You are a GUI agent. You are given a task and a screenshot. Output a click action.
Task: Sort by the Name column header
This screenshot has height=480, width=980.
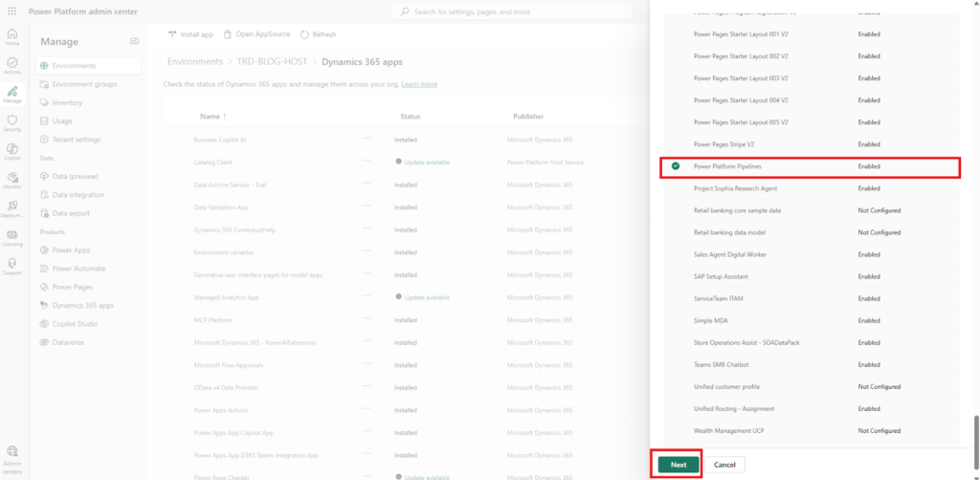click(x=211, y=117)
